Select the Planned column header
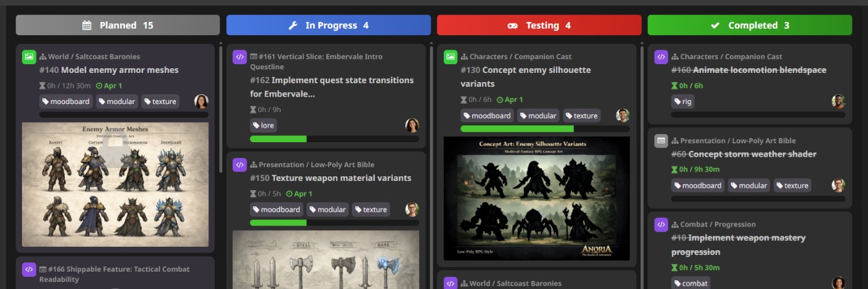Image resolution: width=868 pixels, height=289 pixels. (x=117, y=25)
